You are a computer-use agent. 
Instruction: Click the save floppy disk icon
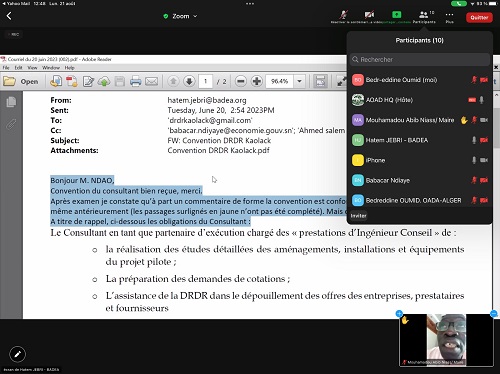tap(120, 81)
